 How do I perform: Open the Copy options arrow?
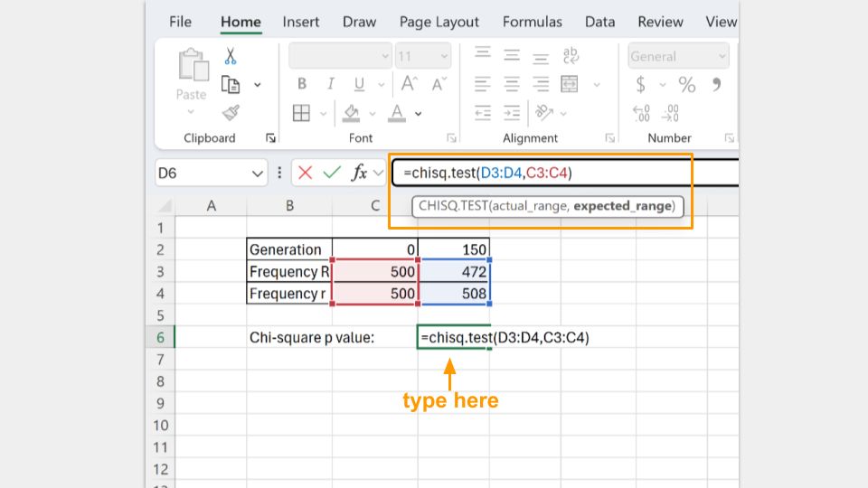(258, 85)
